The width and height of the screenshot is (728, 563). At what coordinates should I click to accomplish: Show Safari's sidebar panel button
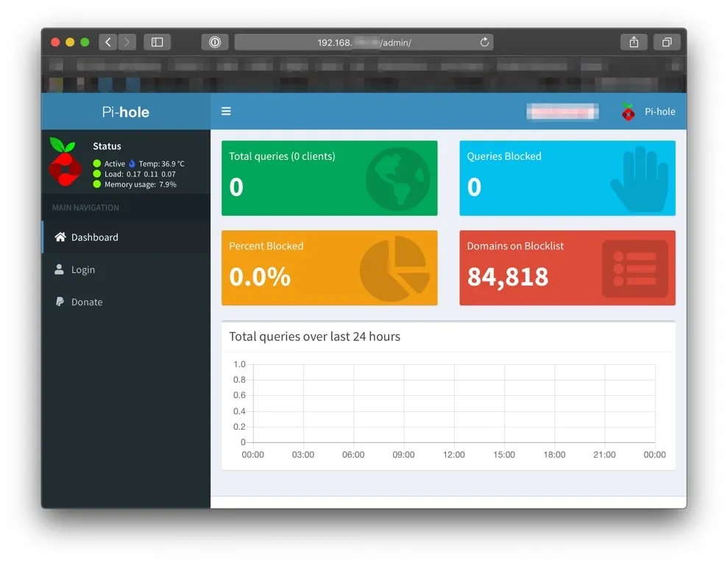[x=157, y=42]
